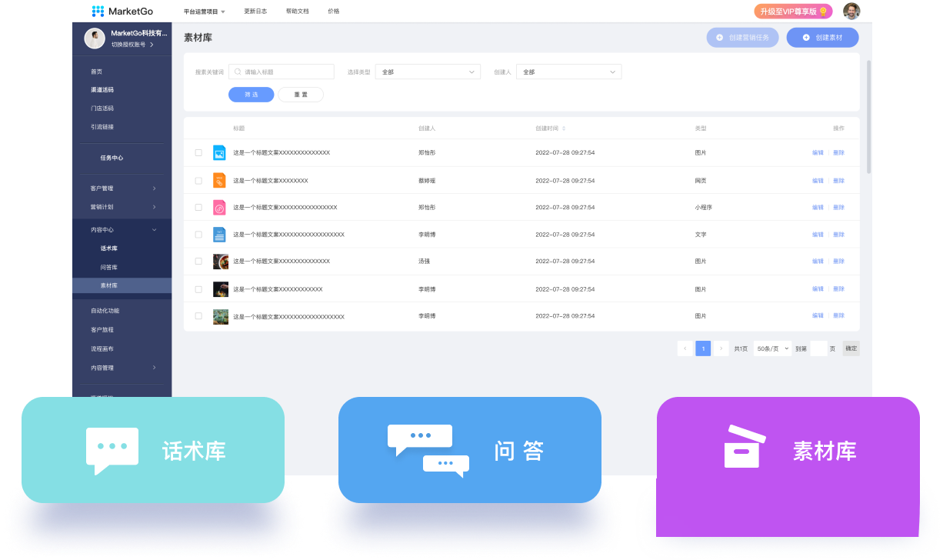Open 任务中心 in the sidebar

coord(112,158)
